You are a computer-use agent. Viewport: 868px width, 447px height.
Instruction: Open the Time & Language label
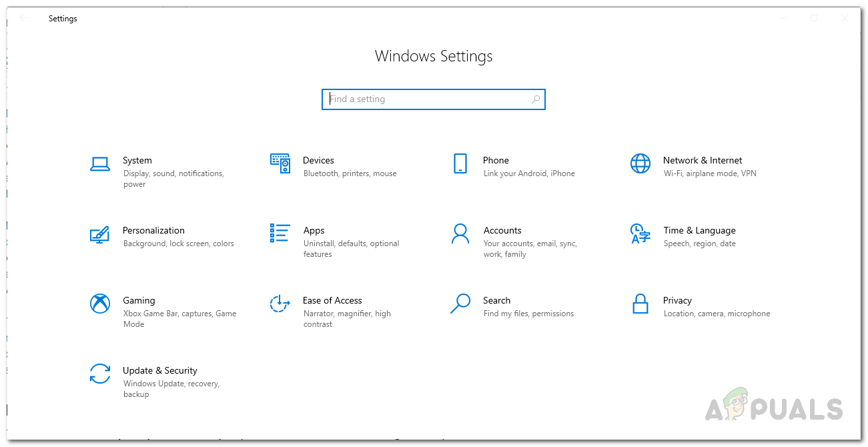click(699, 230)
